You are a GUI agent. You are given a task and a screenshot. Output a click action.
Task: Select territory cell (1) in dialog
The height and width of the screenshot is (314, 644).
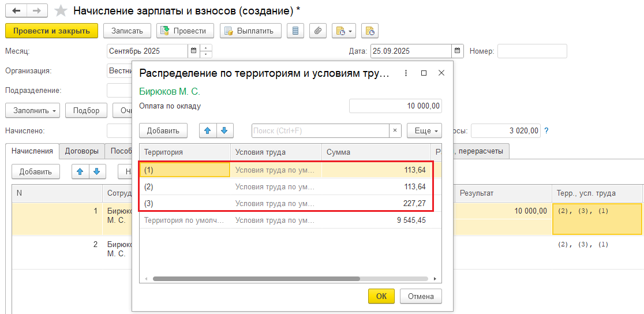[x=185, y=170]
